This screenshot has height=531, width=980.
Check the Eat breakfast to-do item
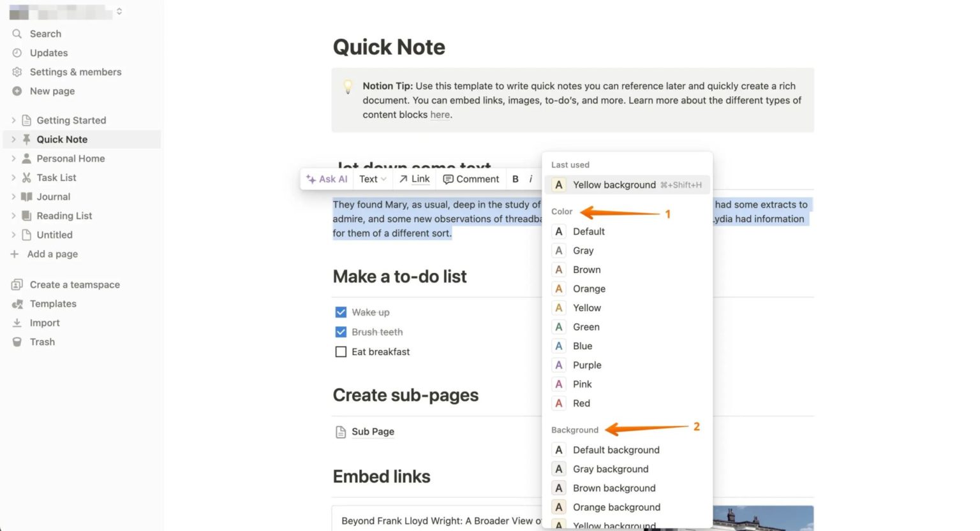[x=341, y=351]
